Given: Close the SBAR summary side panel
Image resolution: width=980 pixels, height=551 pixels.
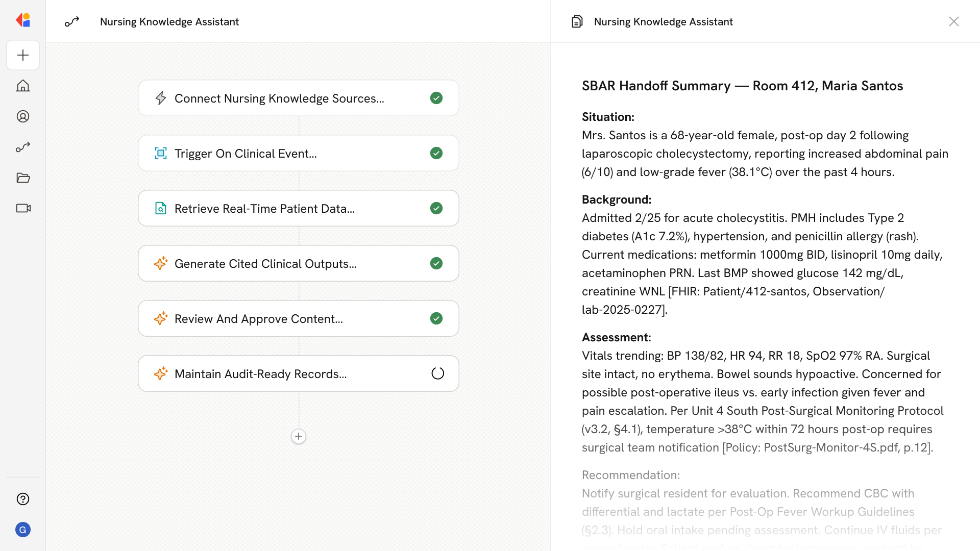Looking at the screenshot, I should point(953,21).
